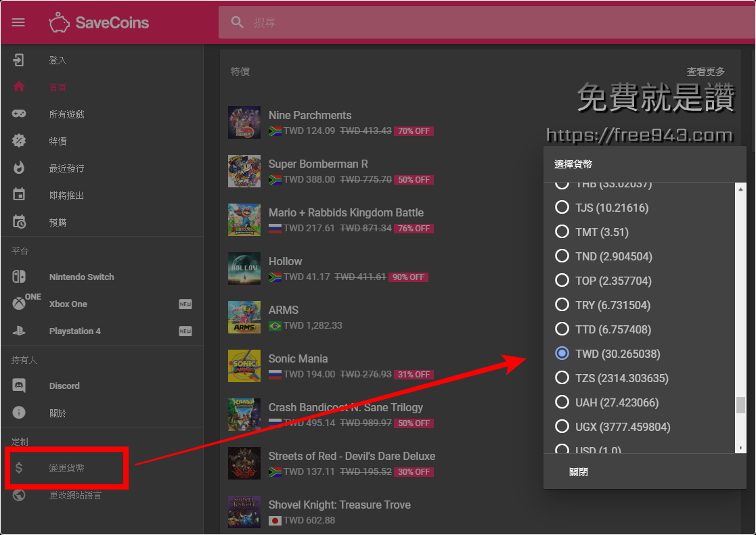
Task: Click the recent releases flame icon
Action: click(x=19, y=168)
